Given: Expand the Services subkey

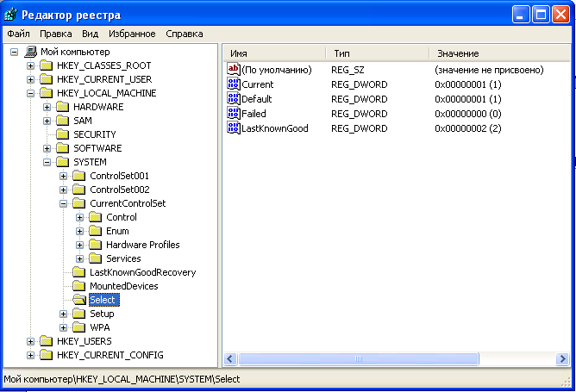Looking at the screenshot, I should click(79, 258).
